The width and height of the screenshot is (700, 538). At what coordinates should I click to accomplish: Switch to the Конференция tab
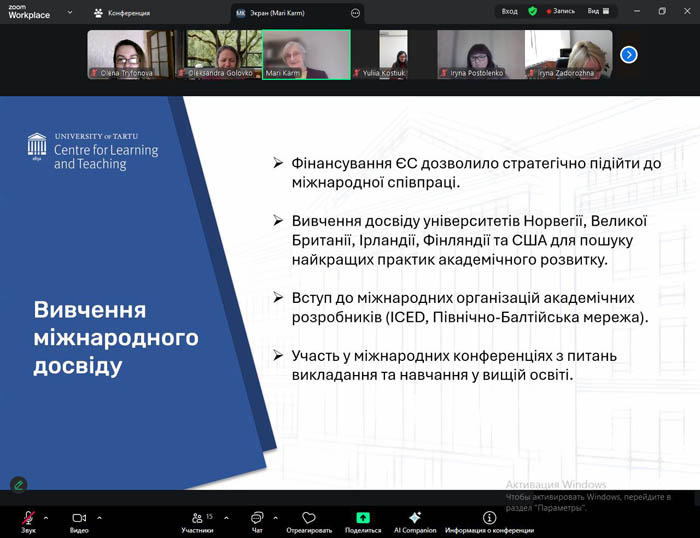(122, 13)
